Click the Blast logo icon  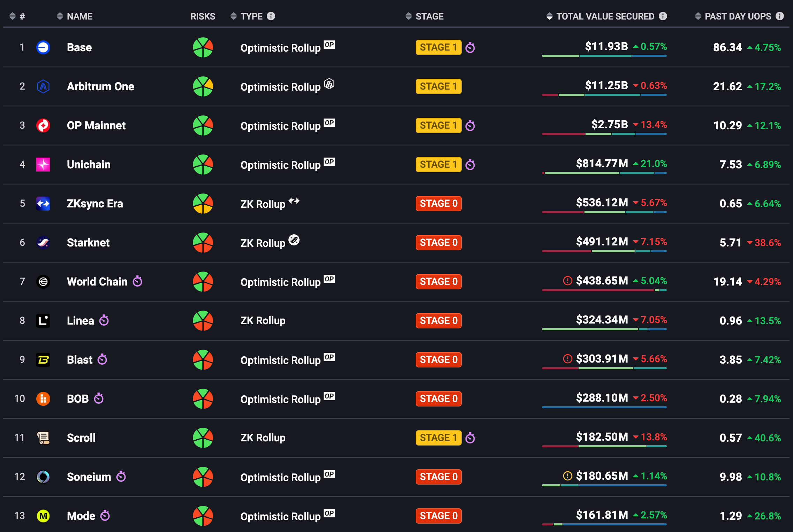(43, 360)
